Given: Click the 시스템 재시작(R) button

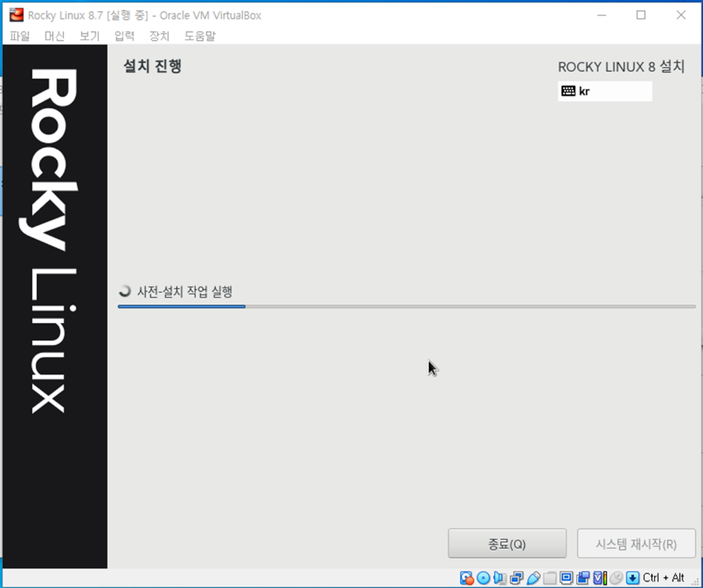Looking at the screenshot, I should [636, 543].
